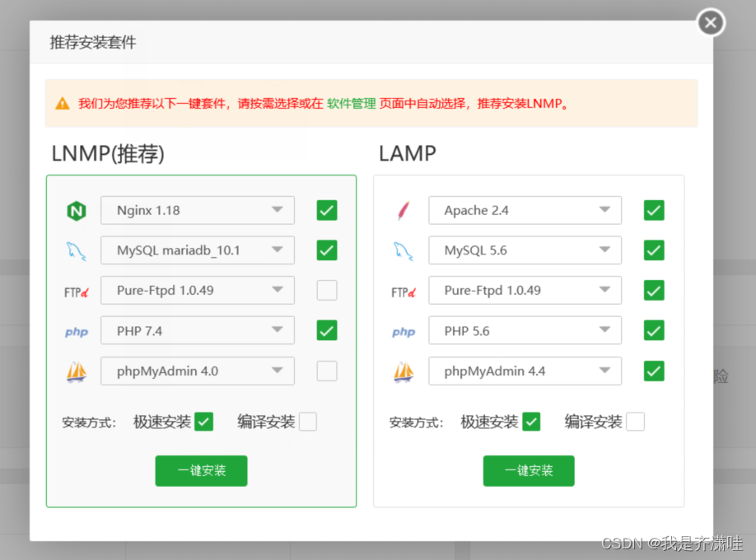Uncheck the LAMP Pure-Ftpd 1.0.49 checkbox
The width and height of the screenshot is (756, 560).
654,291
